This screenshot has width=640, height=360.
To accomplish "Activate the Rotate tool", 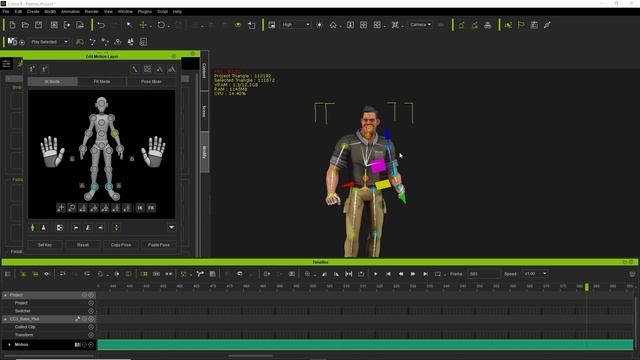I will [161, 25].
